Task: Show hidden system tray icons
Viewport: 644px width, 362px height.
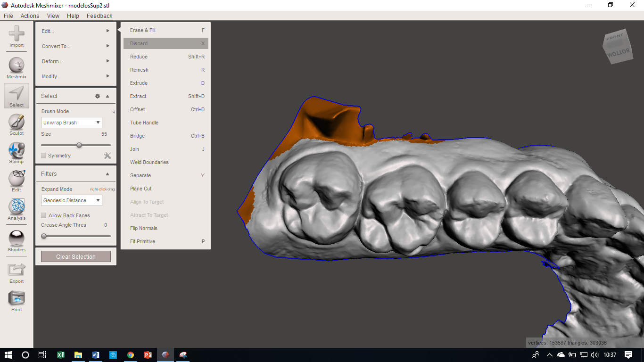Action: click(x=549, y=355)
